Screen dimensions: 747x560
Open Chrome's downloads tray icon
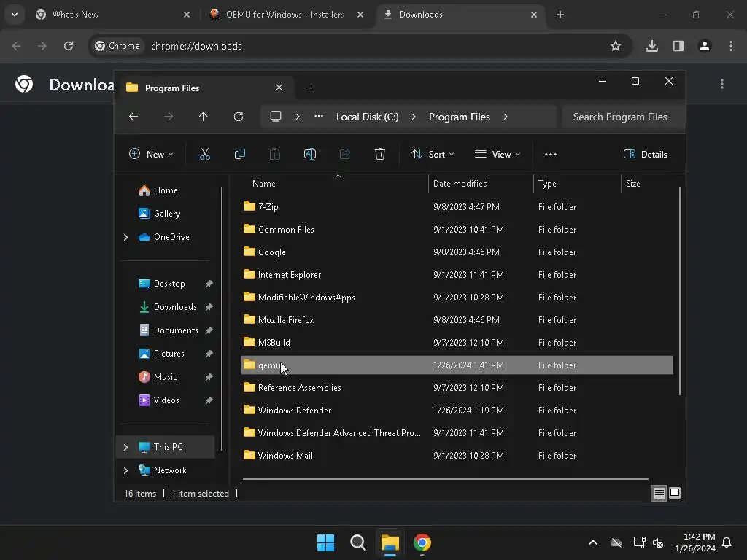652,46
